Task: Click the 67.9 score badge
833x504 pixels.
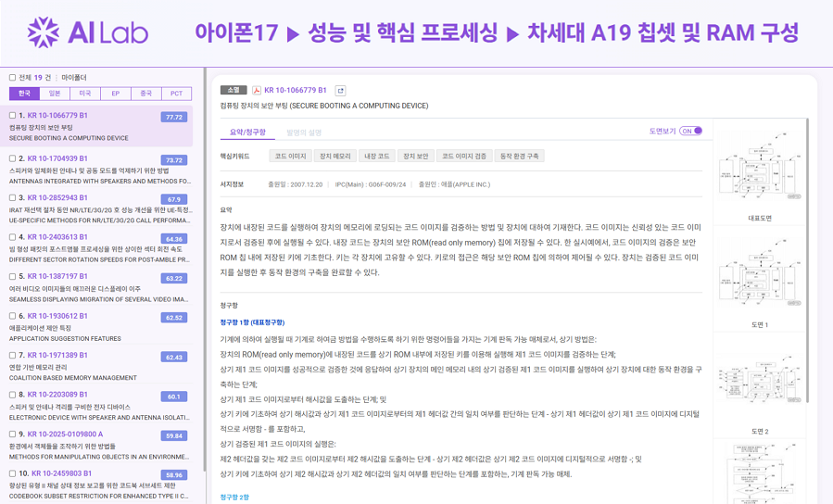Action: [x=173, y=200]
